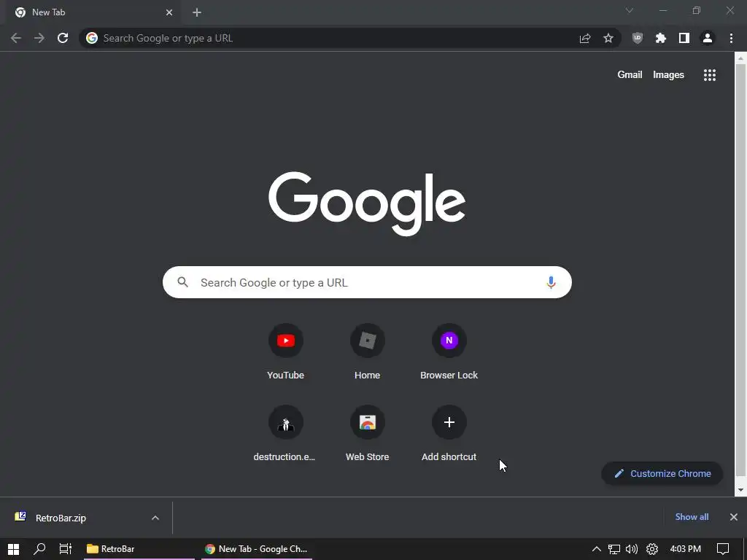
Task: Add a new shortcut tile
Action: 449,433
